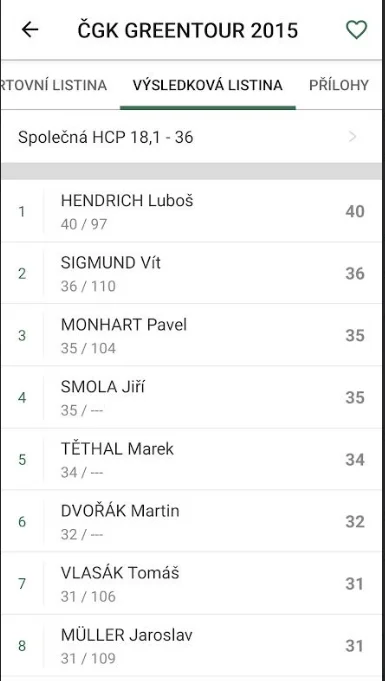Image resolution: width=385 pixels, height=681 pixels.
Task: Open MÜLLER Jaroslav result entry
Action: 190,646
